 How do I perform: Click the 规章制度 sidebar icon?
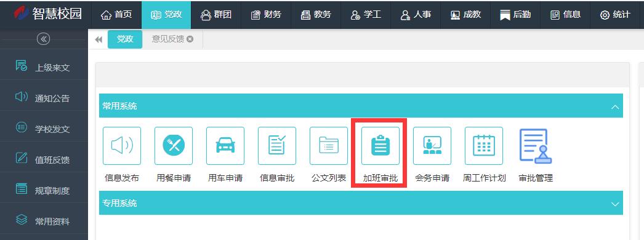[22, 189]
